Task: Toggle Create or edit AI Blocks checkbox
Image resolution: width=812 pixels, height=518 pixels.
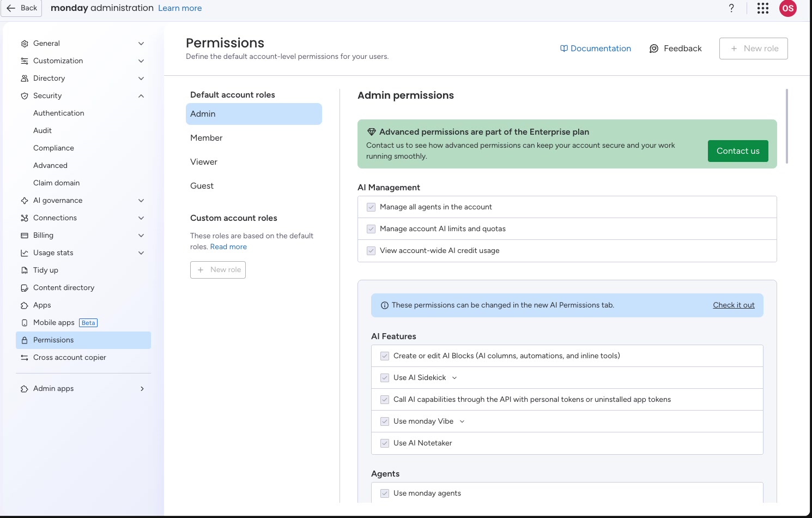Action: pos(385,356)
